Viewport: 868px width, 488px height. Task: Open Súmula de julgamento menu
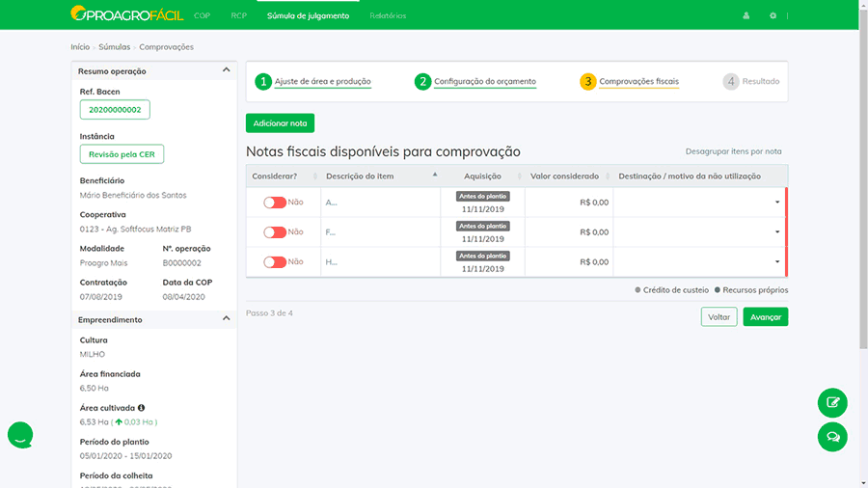click(x=308, y=15)
